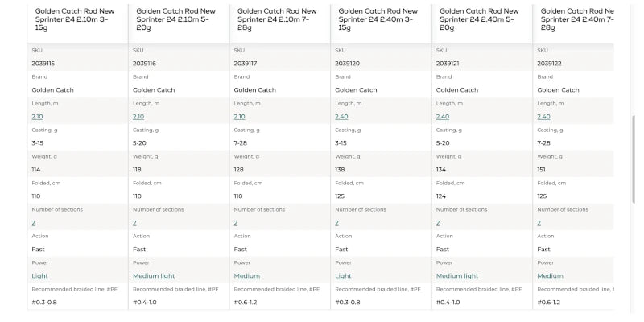The image size is (644, 322).
Task: Open Medium light power link for SKU 2039116
Action: pos(153,276)
